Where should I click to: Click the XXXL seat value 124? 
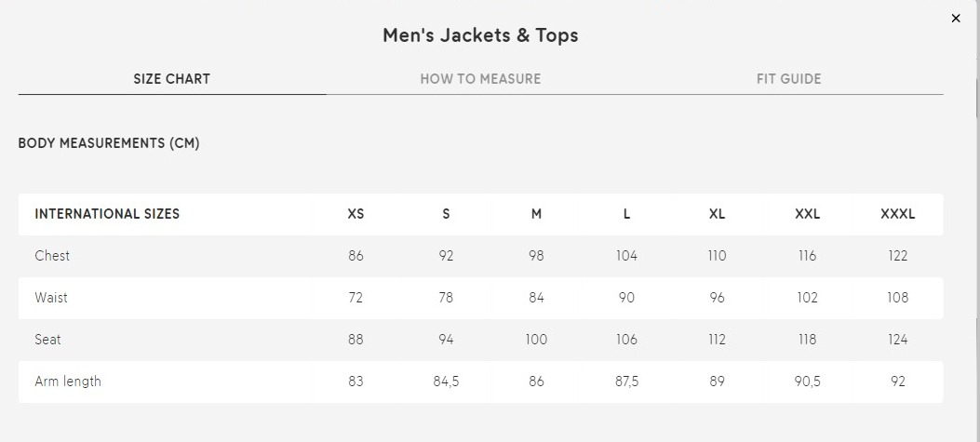tap(897, 340)
